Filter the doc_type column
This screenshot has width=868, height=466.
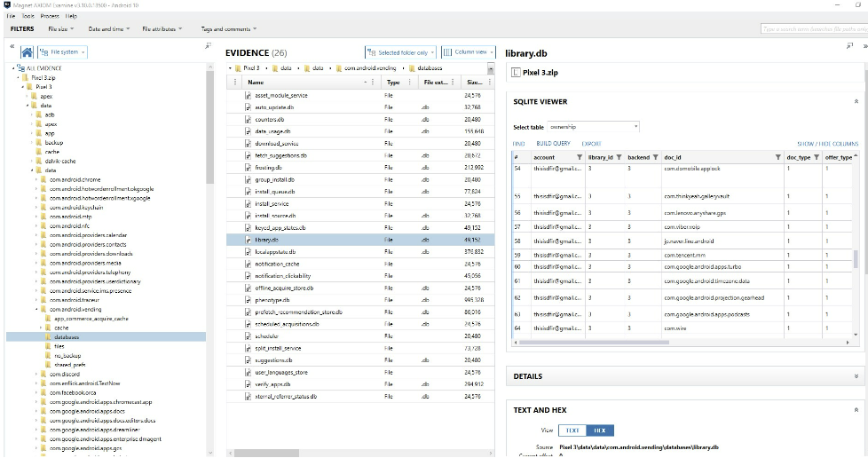pos(817,157)
